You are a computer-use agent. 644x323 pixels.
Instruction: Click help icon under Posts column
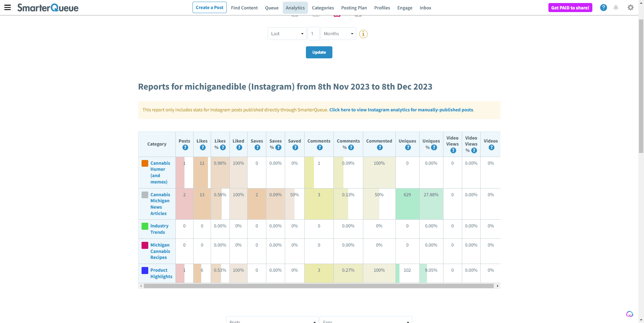pos(185,148)
